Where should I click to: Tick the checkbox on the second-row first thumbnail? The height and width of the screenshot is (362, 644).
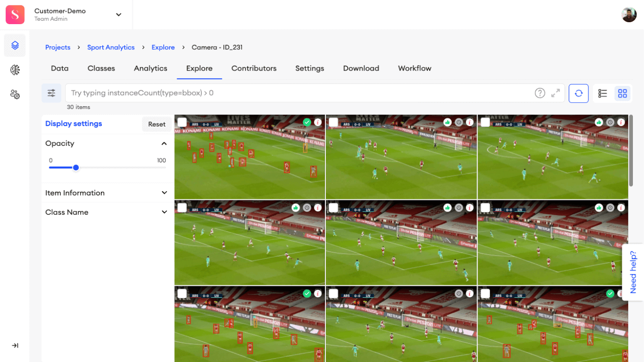182,208
